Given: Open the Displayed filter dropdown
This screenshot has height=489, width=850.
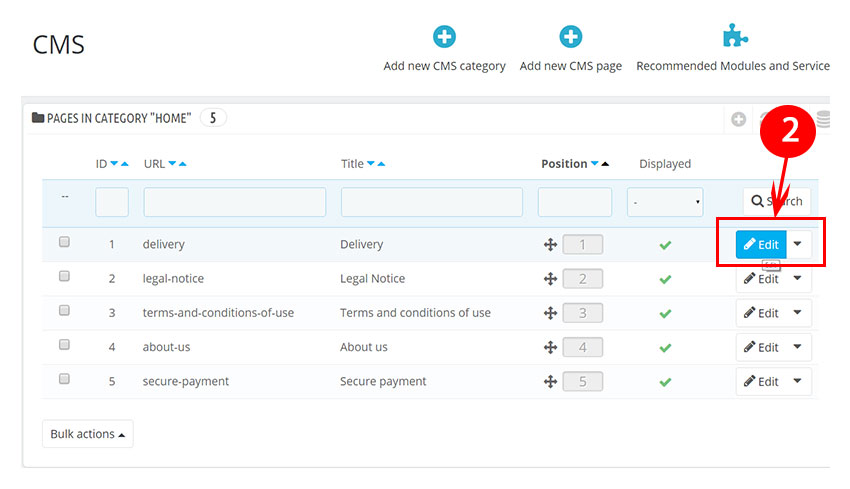Looking at the screenshot, I should 665,202.
